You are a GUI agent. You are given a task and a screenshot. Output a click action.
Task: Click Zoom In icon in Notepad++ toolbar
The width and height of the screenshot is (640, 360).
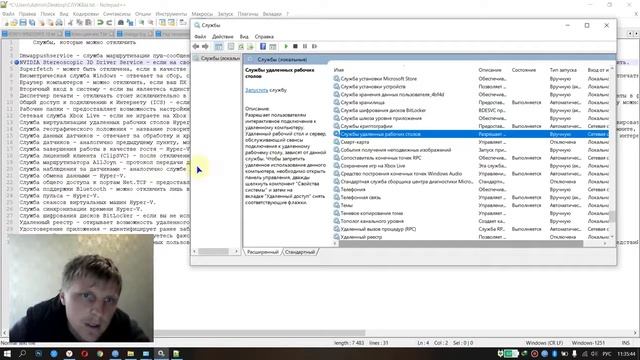[142, 22]
